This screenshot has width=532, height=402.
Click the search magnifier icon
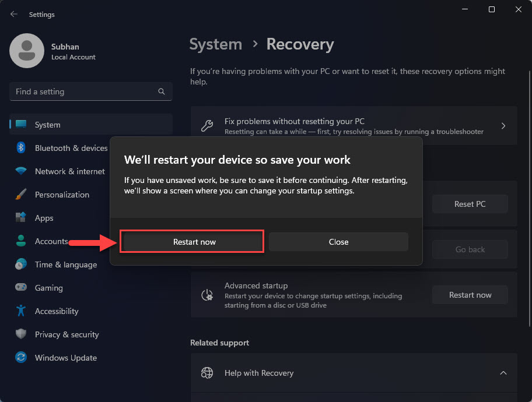(x=162, y=91)
